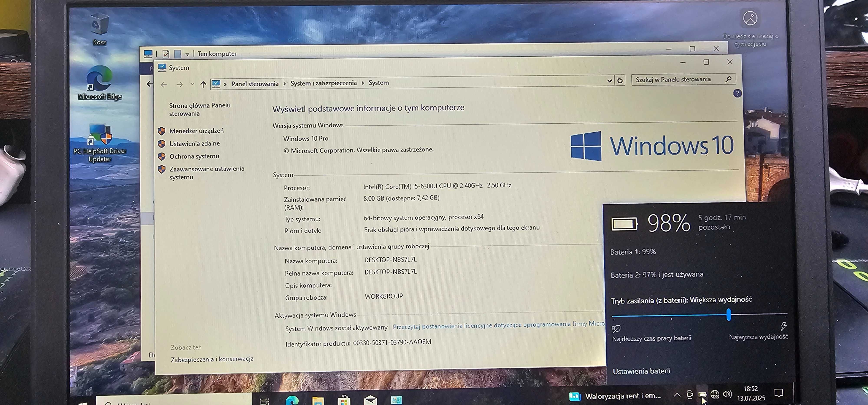Expand the address bar history dropdown
Image resolution: width=868 pixels, height=405 pixels.
[609, 80]
